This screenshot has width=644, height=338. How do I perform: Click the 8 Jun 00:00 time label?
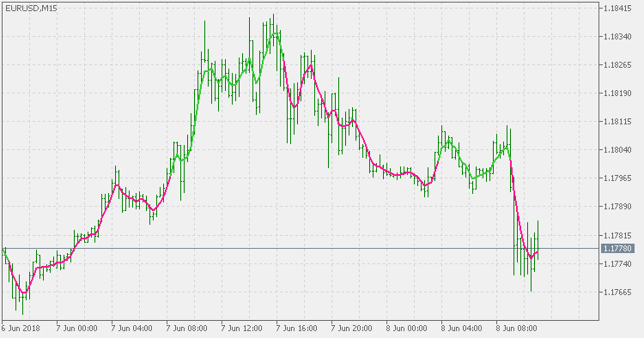[x=407, y=329]
